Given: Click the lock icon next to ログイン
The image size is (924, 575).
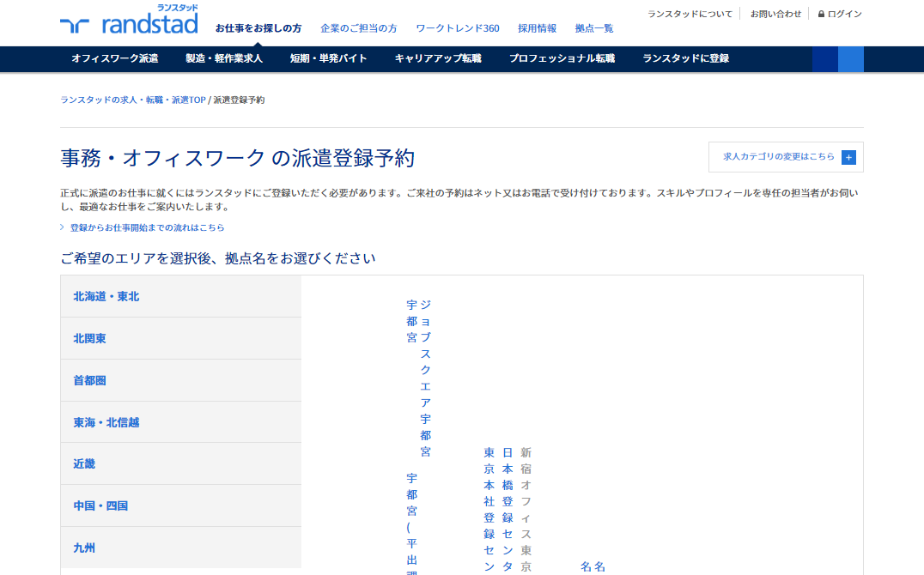Looking at the screenshot, I should pyautogui.click(x=821, y=14).
